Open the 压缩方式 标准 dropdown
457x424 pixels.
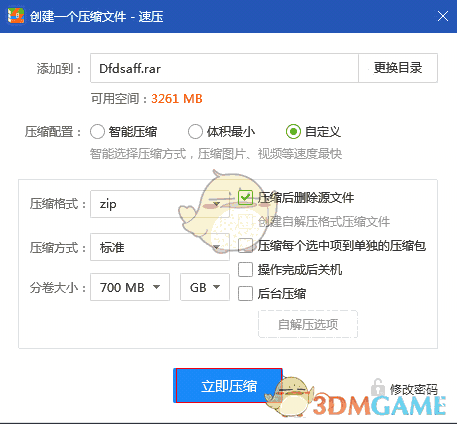(x=160, y=247)
